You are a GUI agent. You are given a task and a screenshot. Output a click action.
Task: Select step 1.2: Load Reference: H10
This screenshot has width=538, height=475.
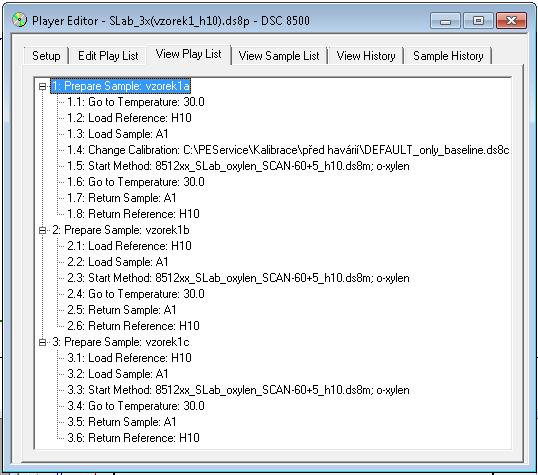point(129,118)
